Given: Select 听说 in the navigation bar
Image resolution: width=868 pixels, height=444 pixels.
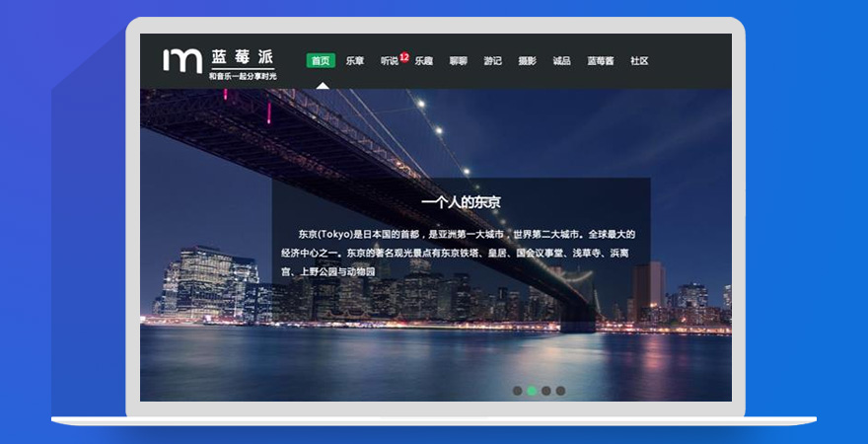Looking at the screenshot, I should [x=389, y=61].
